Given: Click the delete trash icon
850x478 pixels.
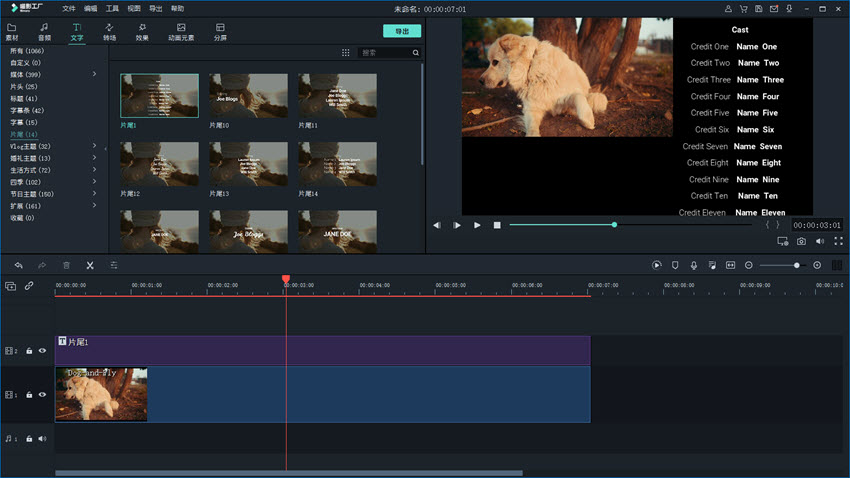Looking at the screenshot, I should pyautogui.click(x=66, y=265).
